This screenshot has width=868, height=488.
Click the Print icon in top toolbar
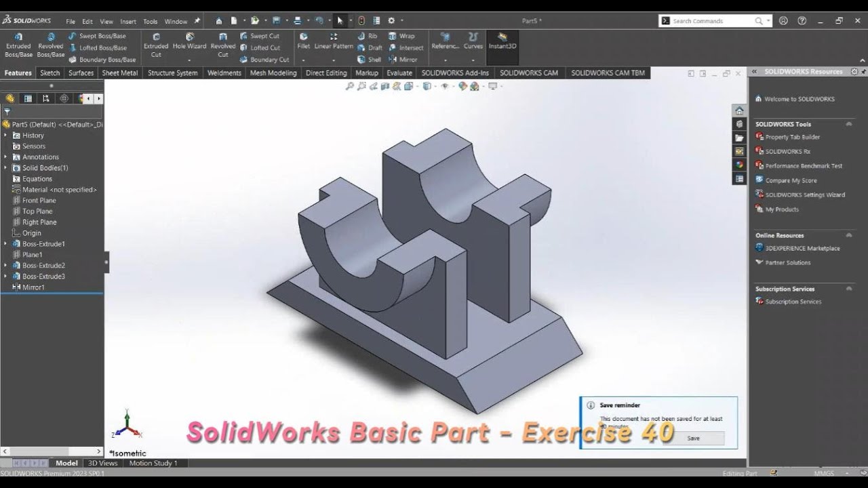click(298, 20)
